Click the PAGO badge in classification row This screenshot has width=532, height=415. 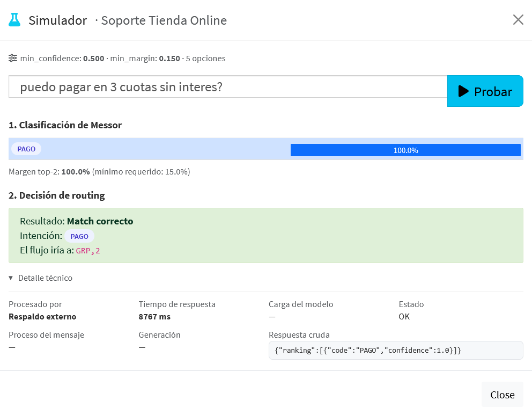click(26, 149)
